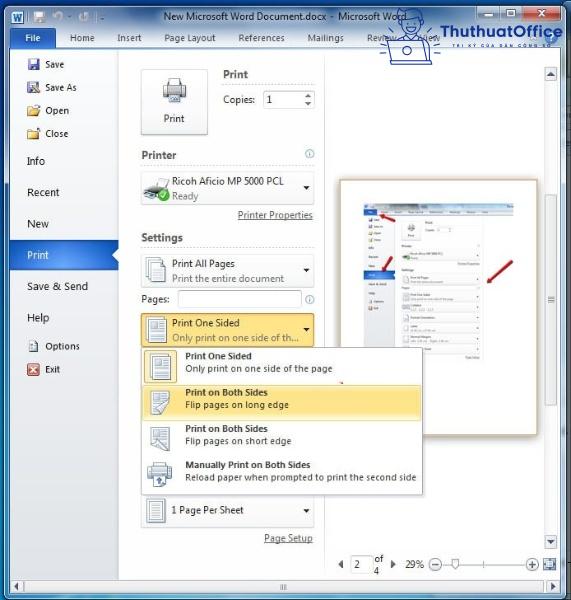The height and width of the screenshot is (600, 571).
Task: Click the print preview page thumbnail
Action: click(438, 307)
